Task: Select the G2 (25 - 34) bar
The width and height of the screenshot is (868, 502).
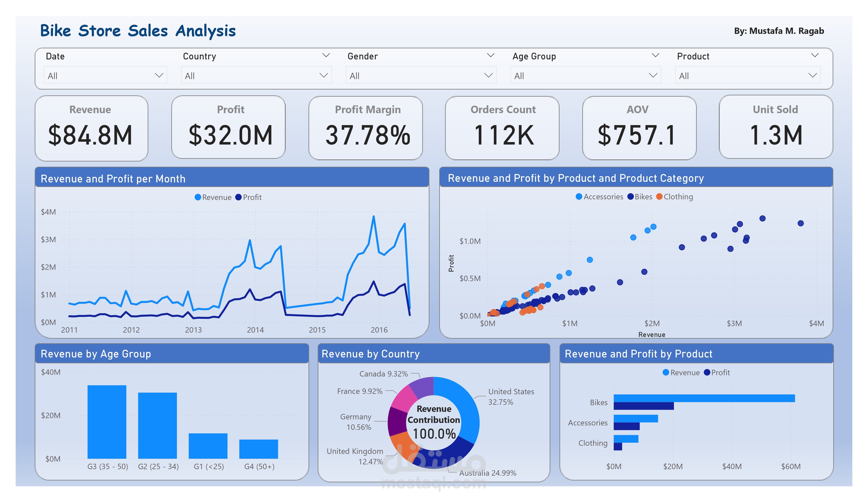Action: [x=157, y=425]
